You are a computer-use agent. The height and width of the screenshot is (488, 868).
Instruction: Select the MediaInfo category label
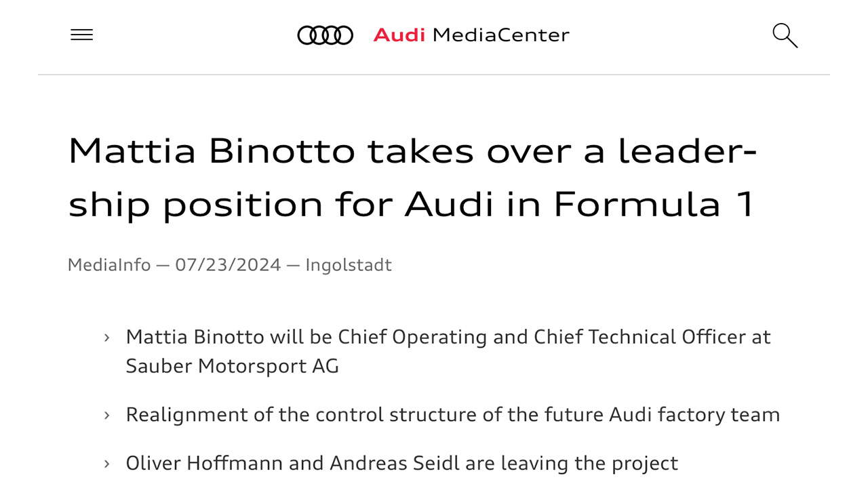click(108, 265)
